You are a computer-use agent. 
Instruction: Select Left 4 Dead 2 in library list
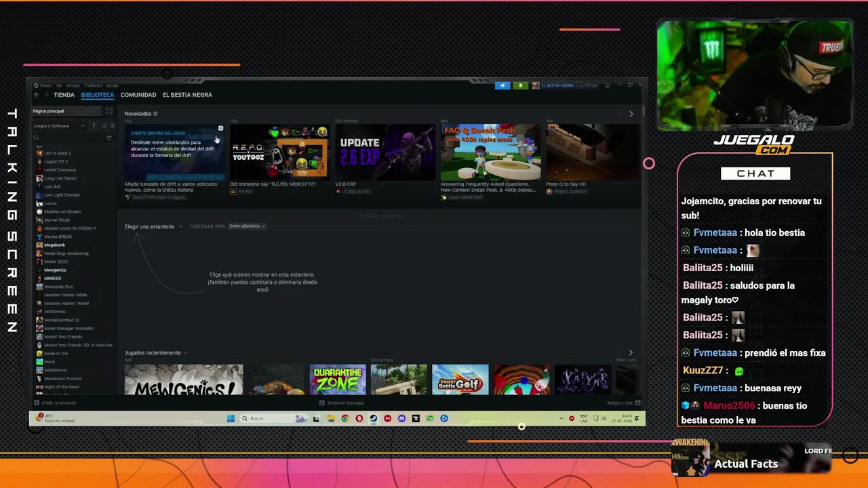[57, 153]
